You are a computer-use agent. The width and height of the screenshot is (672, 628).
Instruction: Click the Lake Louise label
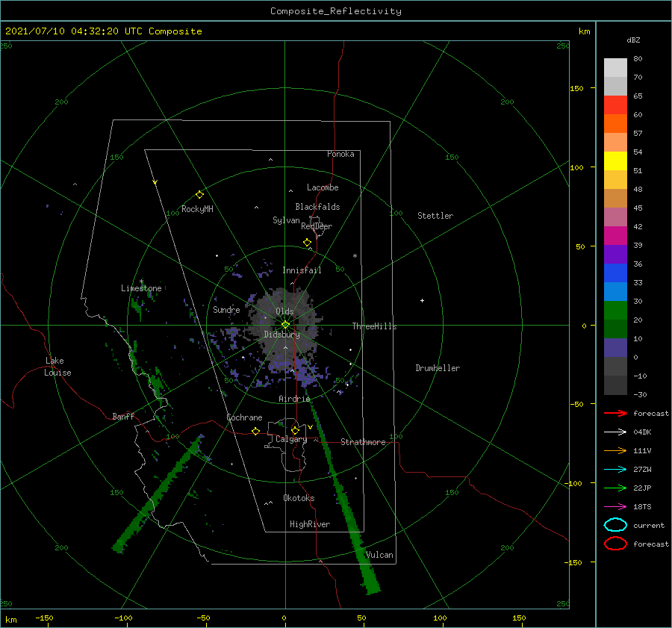coord(57,367)
